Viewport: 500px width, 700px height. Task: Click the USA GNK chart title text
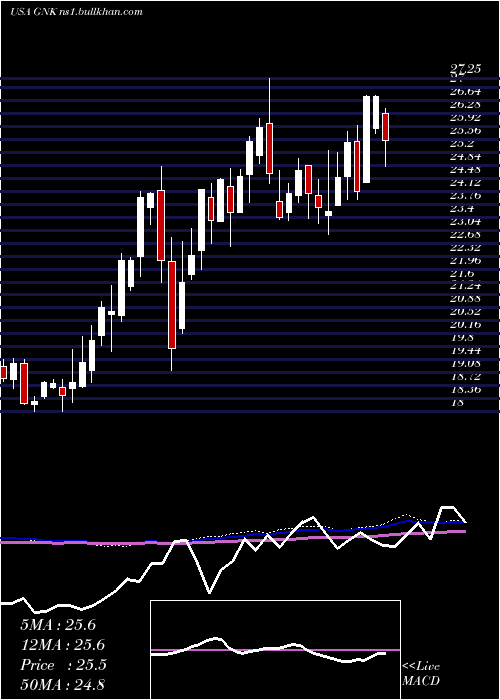click(76, 12)
